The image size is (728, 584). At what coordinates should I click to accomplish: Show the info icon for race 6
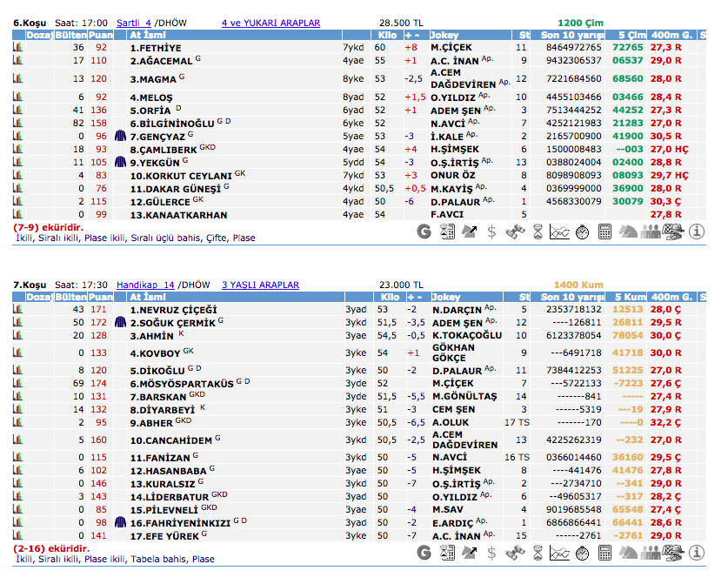[x=696, y=232]
